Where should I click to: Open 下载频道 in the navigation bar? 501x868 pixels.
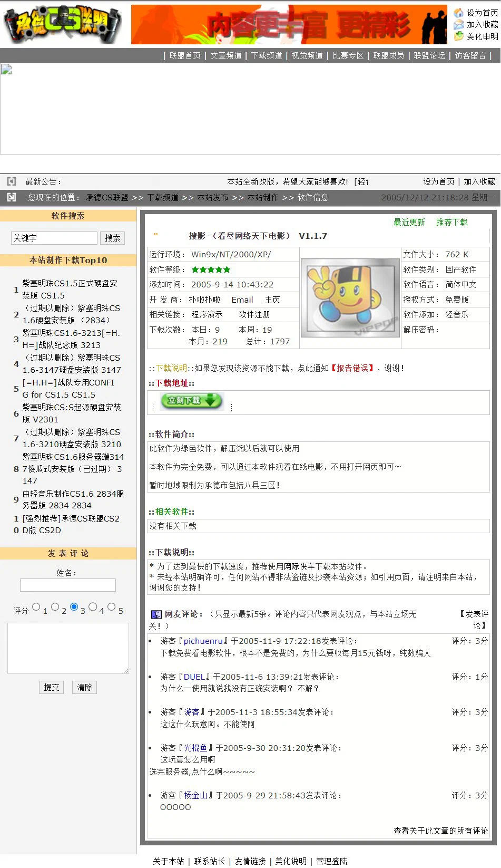(x=267, y=55)
